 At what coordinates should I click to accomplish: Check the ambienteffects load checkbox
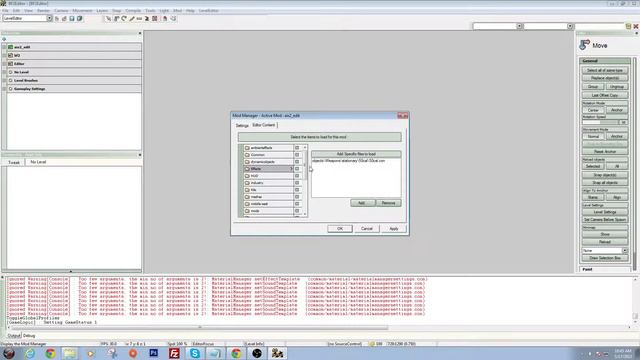[297, 148]
